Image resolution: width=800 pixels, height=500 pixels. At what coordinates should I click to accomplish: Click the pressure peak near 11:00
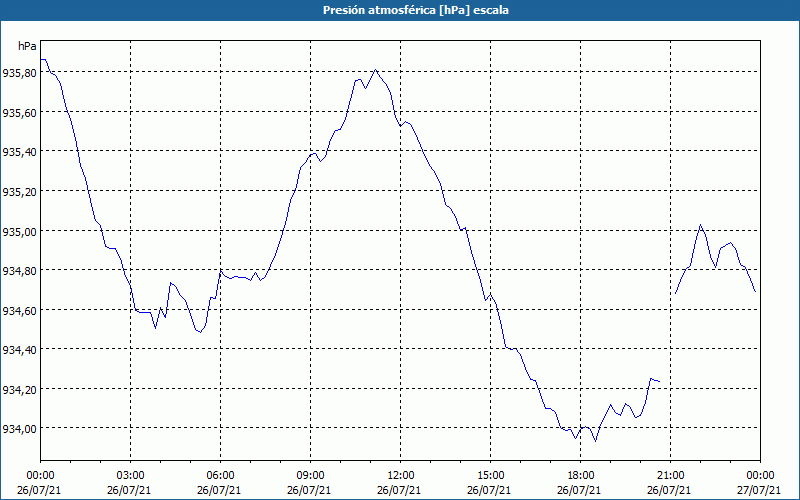click(376, 70)
